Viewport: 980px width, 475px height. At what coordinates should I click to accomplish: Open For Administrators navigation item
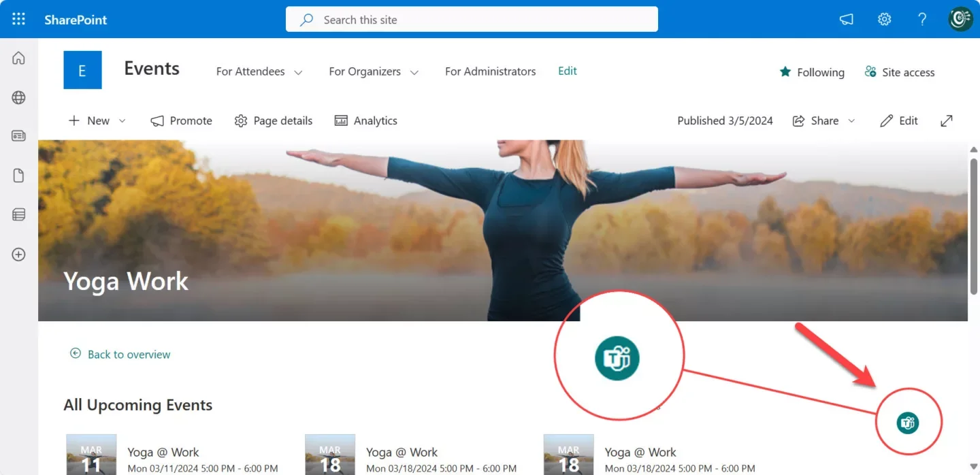coord(490,71)
